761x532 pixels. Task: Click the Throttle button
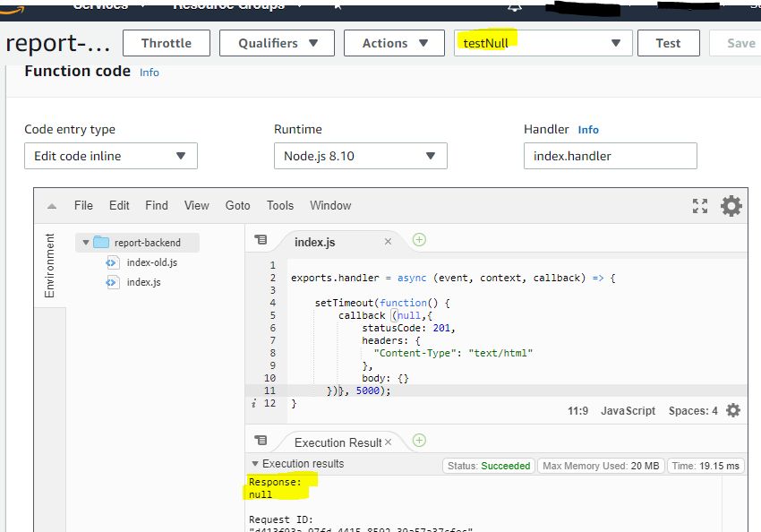tap(167, 43)
